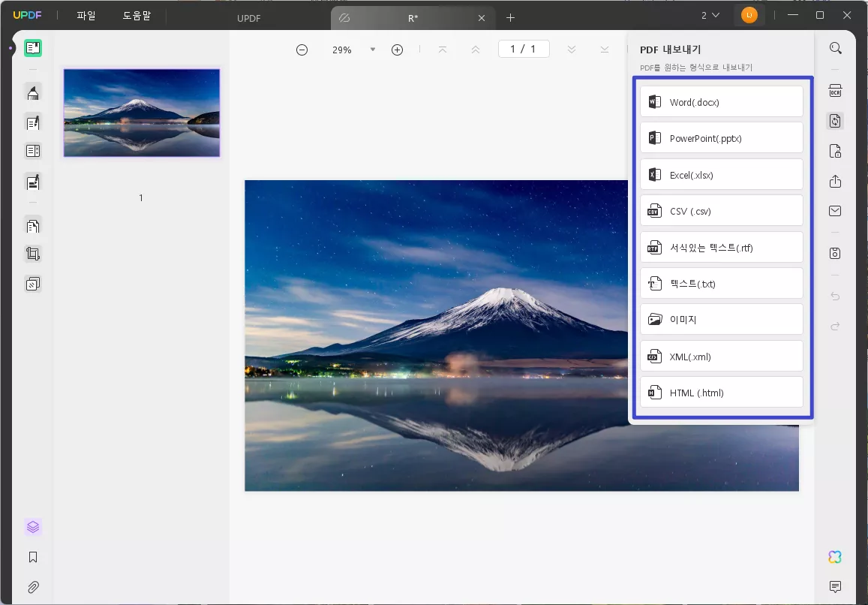Open the attachments paperclip icon
The height and width of the screenshot is (605, 868).
click(33, 587)
